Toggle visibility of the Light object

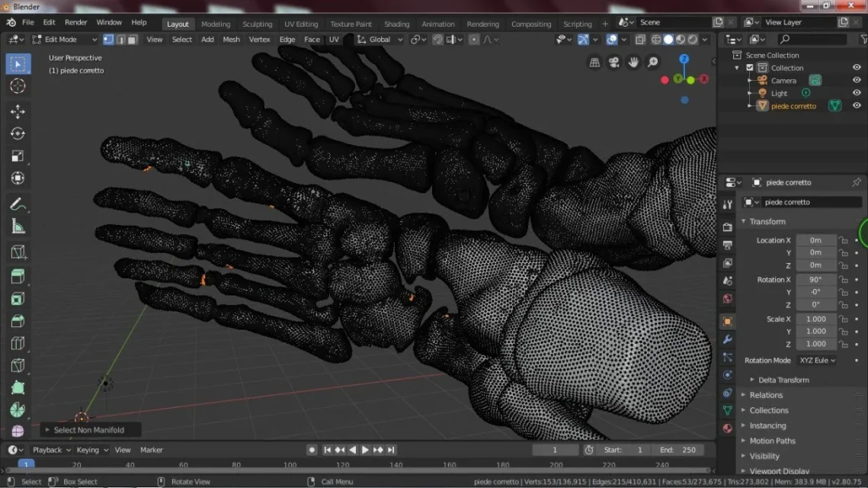click(x=857, y=93)
